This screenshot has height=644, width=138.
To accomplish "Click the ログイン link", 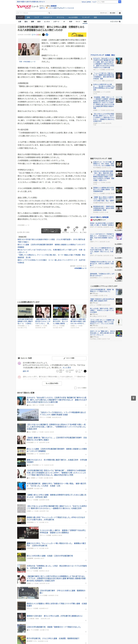I will tap(42, 8).
